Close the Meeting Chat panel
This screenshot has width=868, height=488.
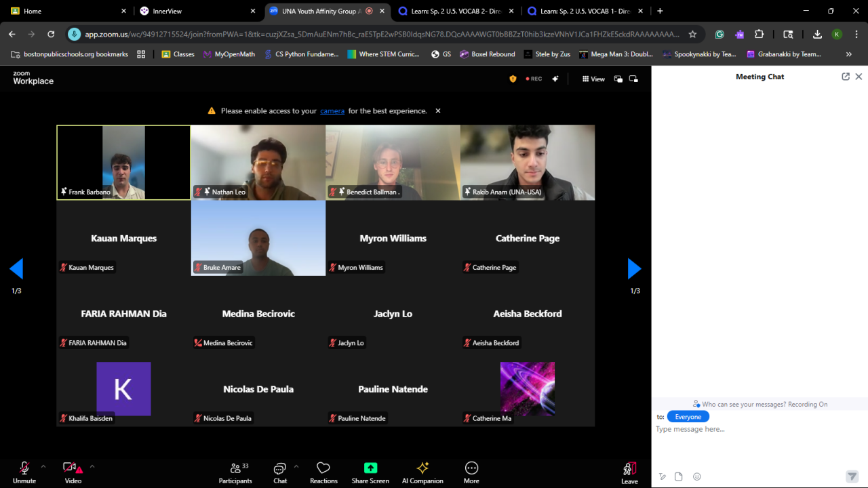pos(859,77)
